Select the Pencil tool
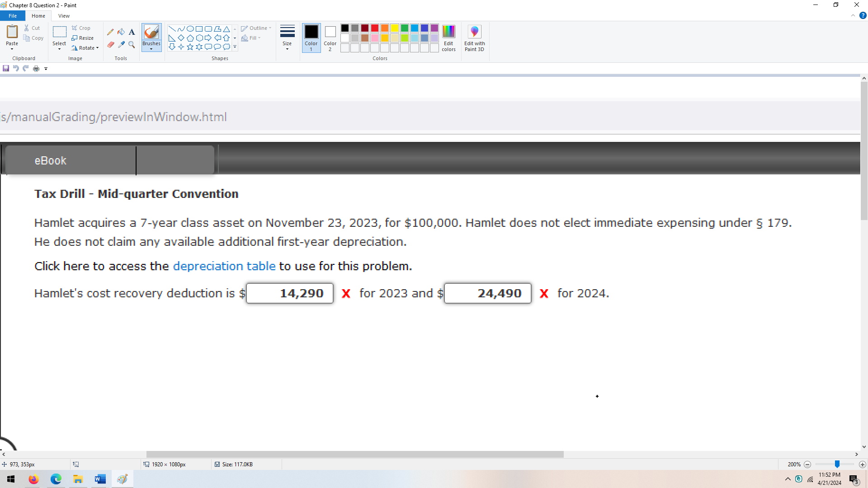868x488 pixels. pos(110,32)
